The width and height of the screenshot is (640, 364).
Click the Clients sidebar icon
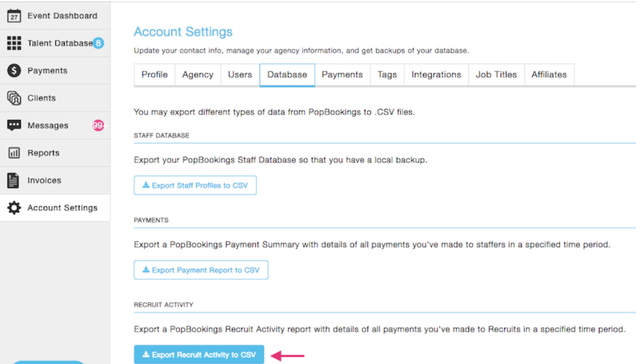coord(14,98)
